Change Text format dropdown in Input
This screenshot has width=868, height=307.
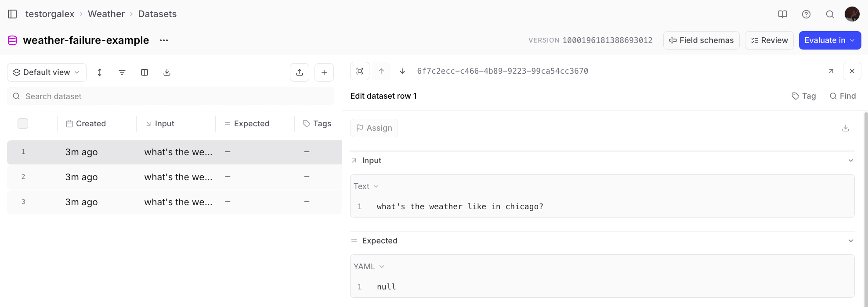coord(366,186)
